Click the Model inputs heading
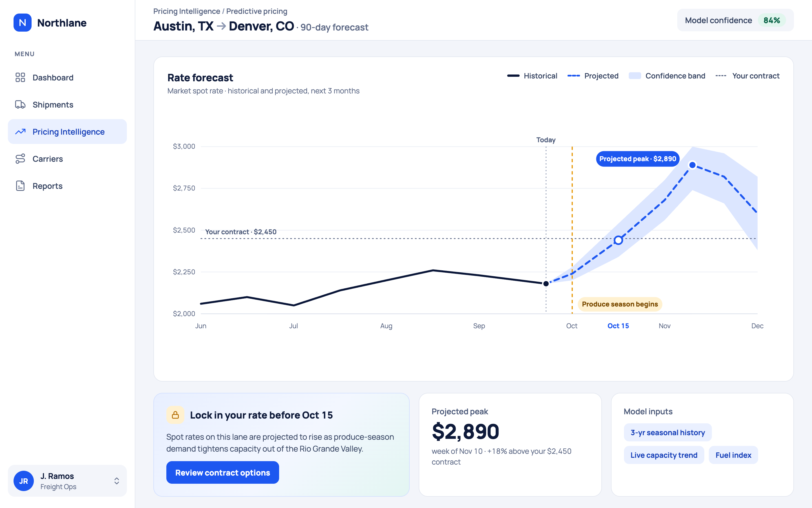The width and height of the screenshot is (812, 508). [648, 411]
